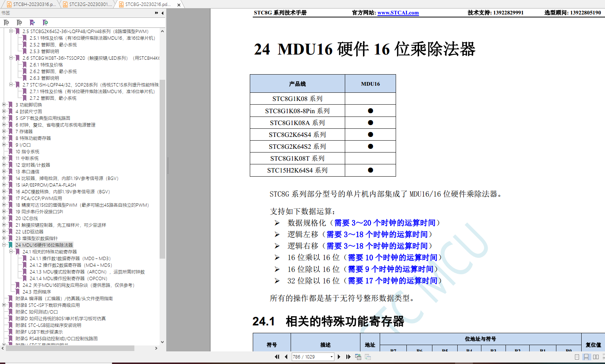
Task: Collapse the '24 MDU16硬件16位乘除法器' bookmark node
Action: pyautogui.click(x=4, y=245)
